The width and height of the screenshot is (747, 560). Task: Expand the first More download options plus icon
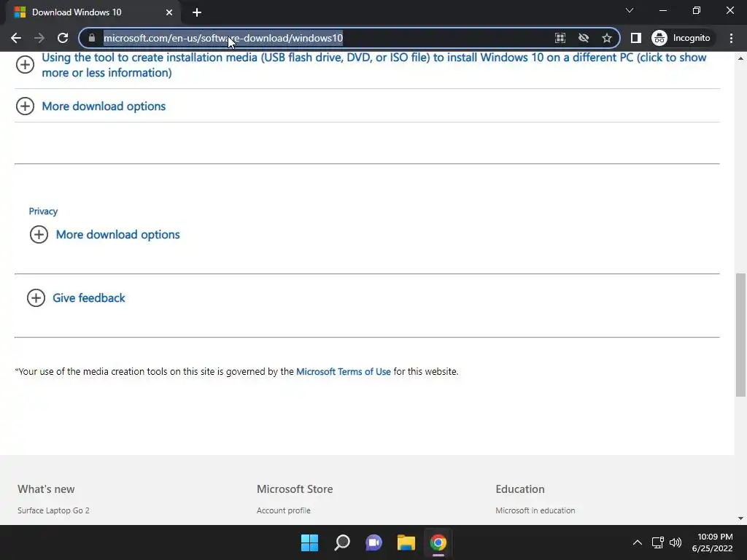point(26,106)
